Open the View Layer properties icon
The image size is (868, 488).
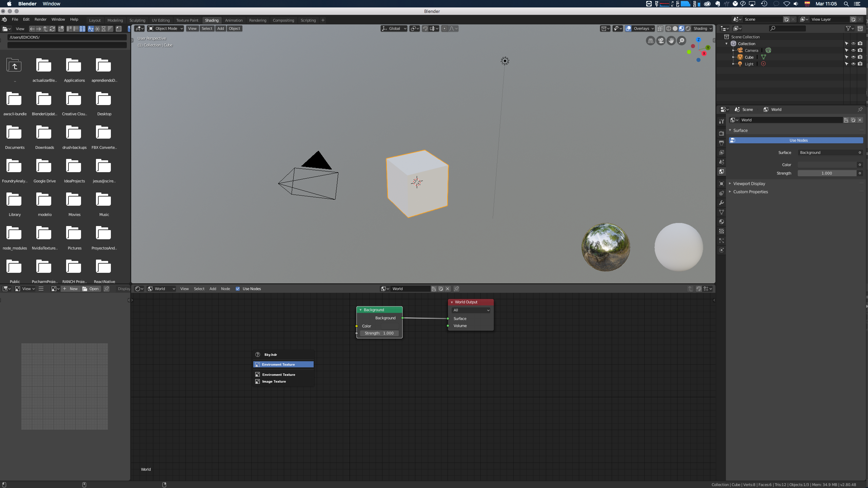[x=722, y=152]
